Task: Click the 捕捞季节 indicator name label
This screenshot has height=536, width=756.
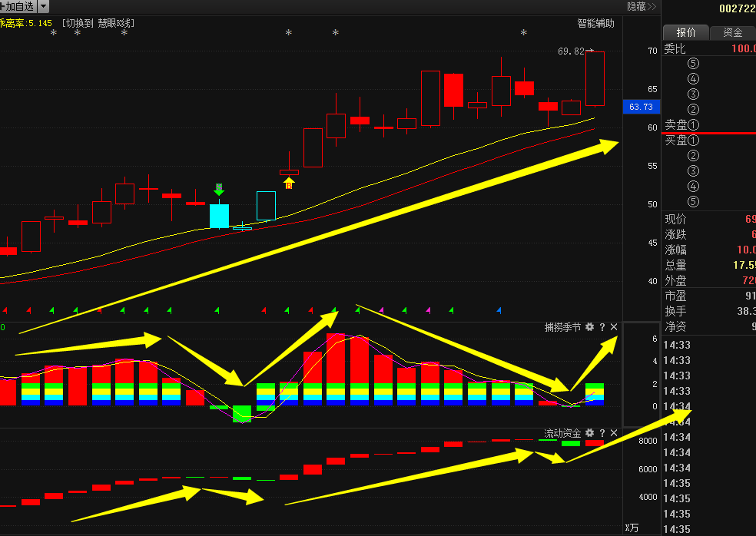Action: pos(562,327)
